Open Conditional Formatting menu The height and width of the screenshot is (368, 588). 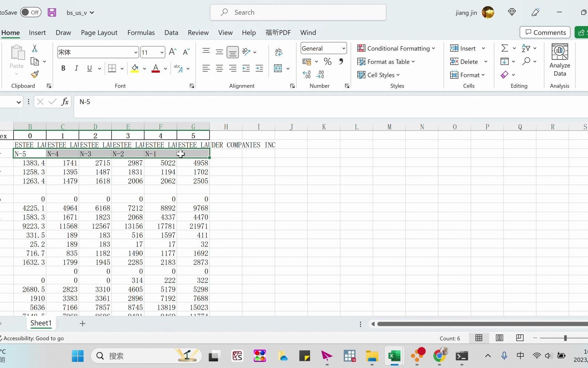396,48
